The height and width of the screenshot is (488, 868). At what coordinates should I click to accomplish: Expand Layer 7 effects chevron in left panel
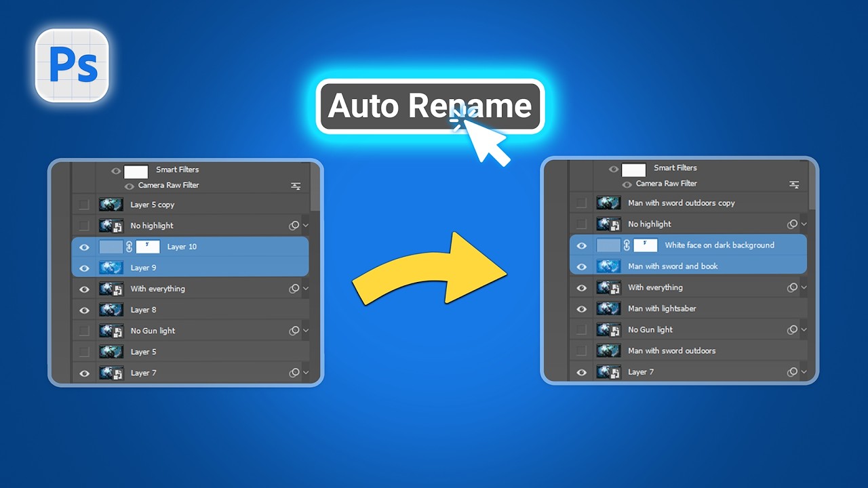click(x=306, y=373)
